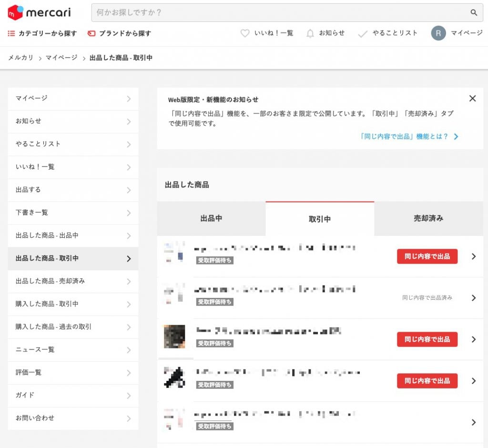The width and height of the screenshot is (488, 448).
Task: Click the カテゴリーから探す list icon
Action: (x=11, y=33)
